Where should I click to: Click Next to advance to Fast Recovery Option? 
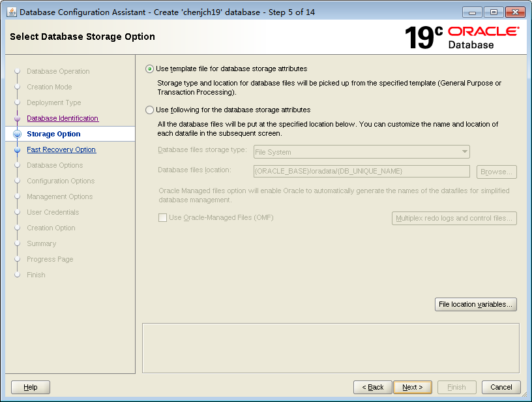[x=412, y=387]
